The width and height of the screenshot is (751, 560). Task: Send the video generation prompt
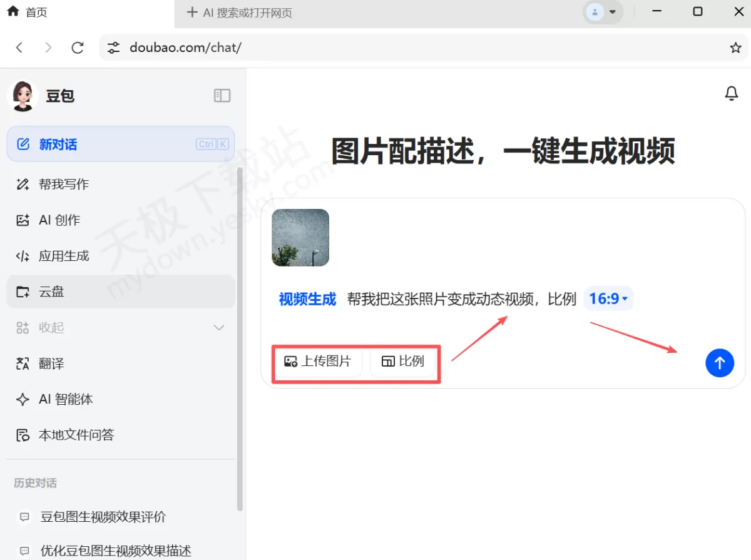[720, 362]
